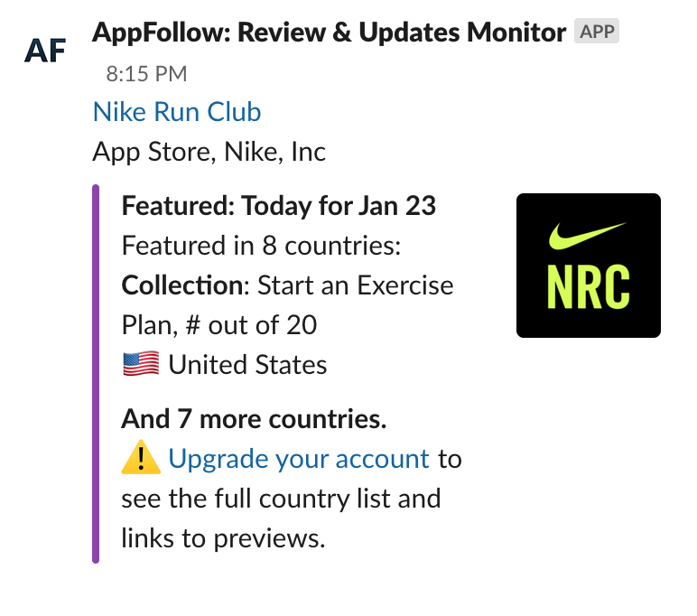Click the bold Collection label
697x616 pixels.
[182, 285]
